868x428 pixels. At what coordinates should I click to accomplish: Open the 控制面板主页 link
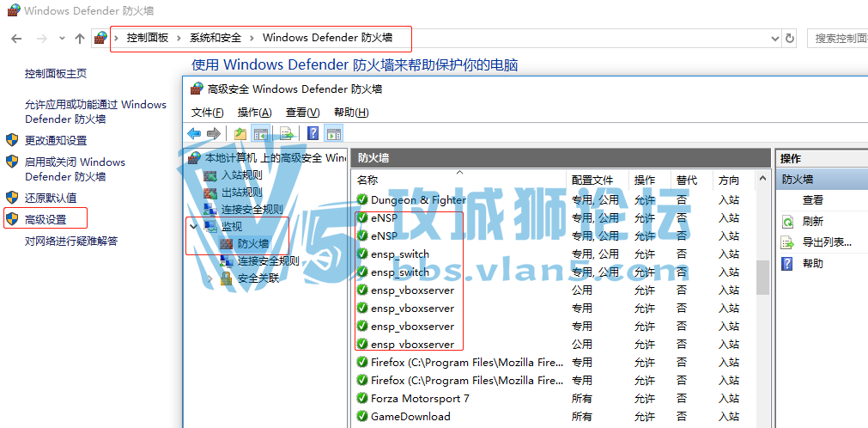click(x=56, y=74)
